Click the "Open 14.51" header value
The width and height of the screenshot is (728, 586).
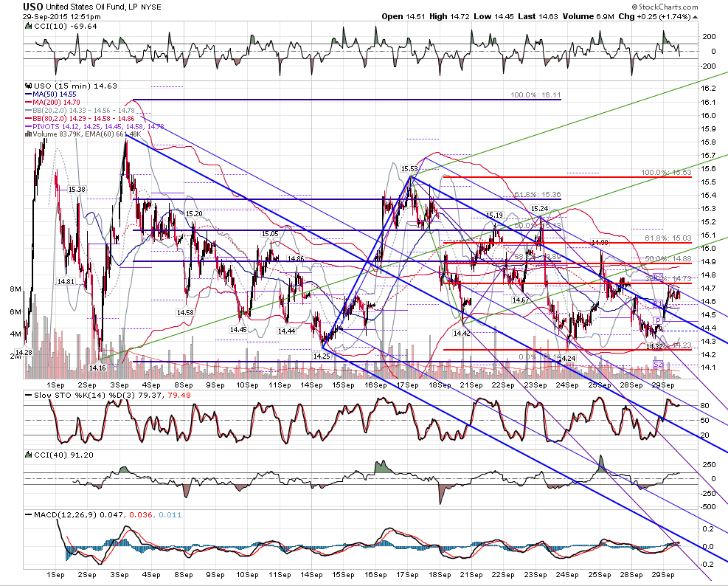(x=403, y=16)
